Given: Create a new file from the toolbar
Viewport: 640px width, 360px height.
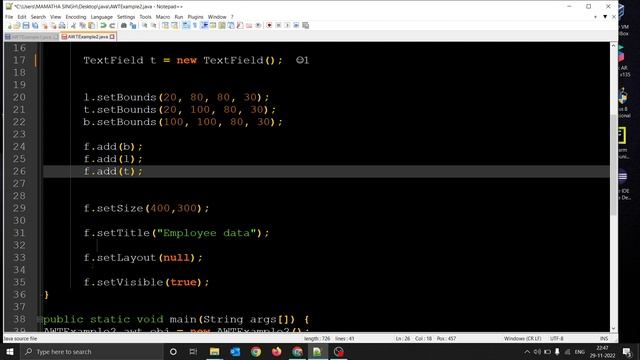Looking at the screenshot, I should coord(9,25).
